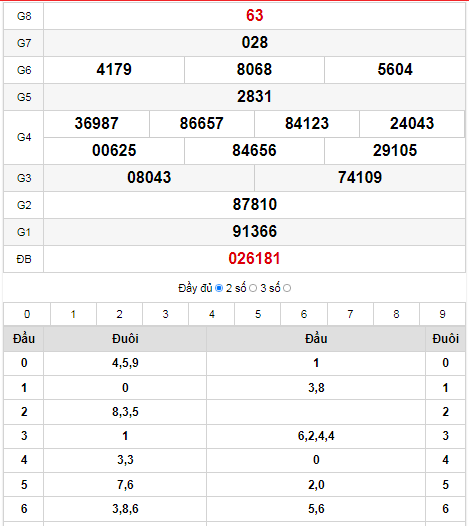The image size is (469, 526).
Task: Click G3 number 08043
Action: point(149,177)
